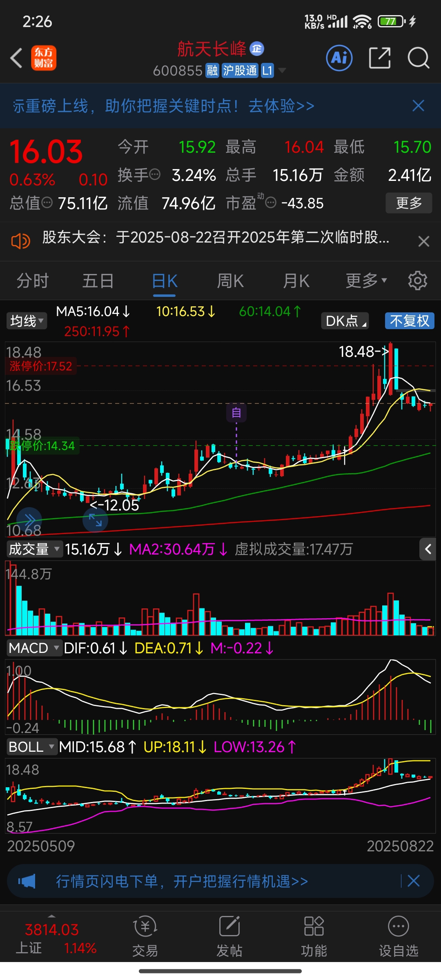Tap the double-arrow chart scroll icon
441x980 pixels.
29,520
